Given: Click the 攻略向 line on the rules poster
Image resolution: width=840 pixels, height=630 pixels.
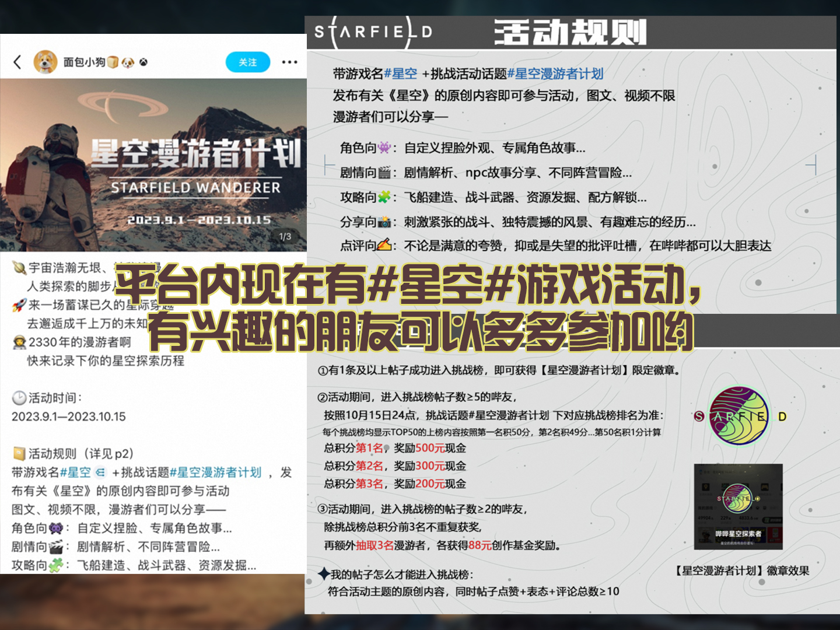Looking at the screenshot, I should coord(494,197).
